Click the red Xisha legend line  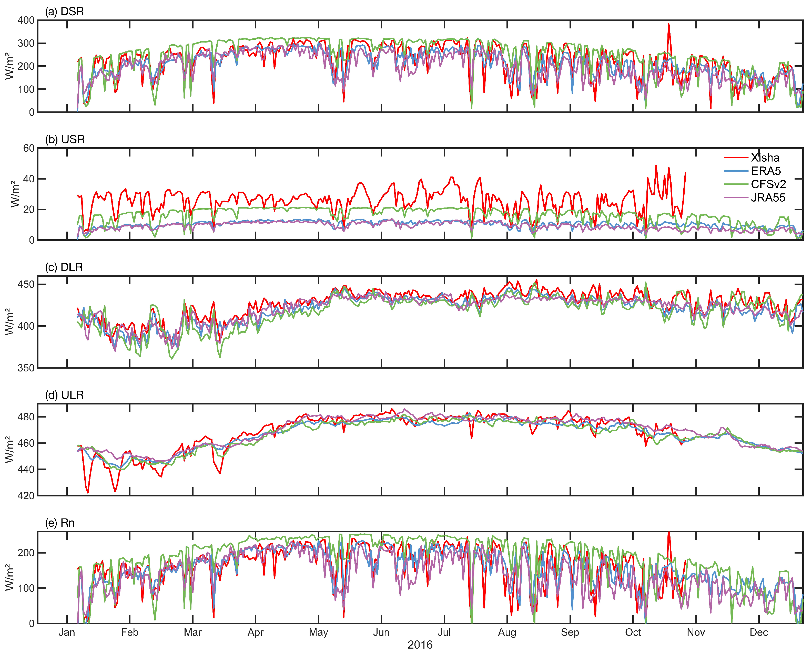tap(736, 158)
